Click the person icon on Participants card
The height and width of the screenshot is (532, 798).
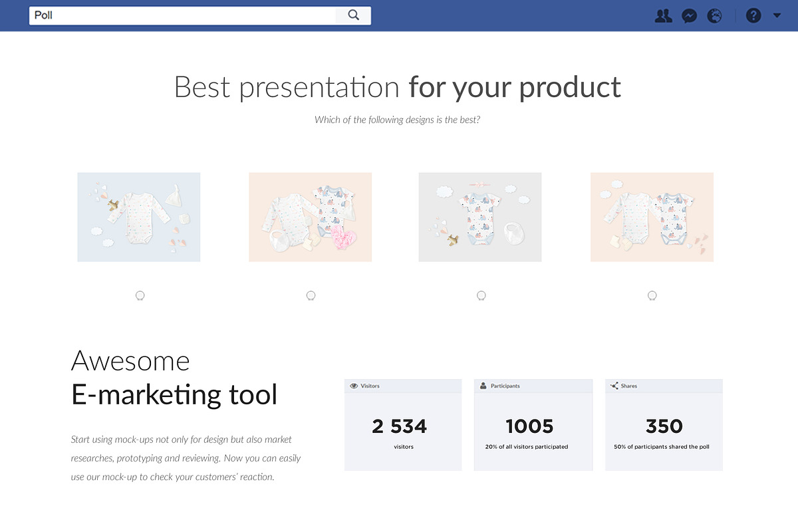483,386
